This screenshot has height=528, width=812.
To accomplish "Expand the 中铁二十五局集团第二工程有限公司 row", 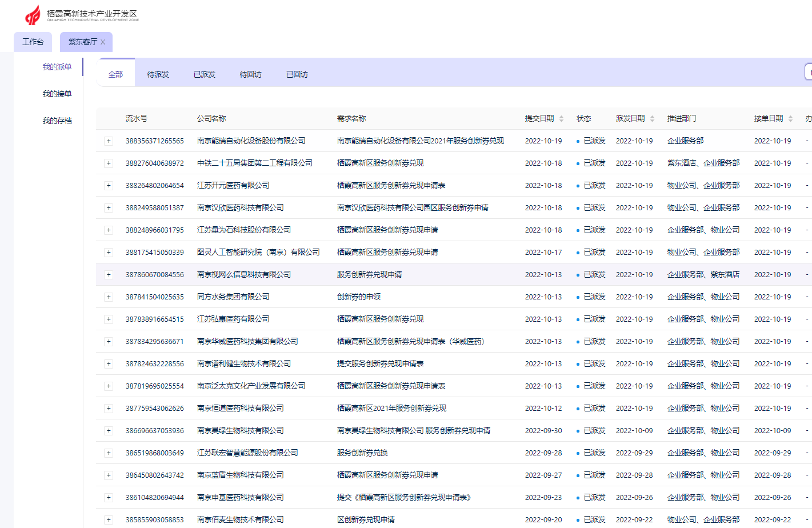I will (x=109, y=163).
